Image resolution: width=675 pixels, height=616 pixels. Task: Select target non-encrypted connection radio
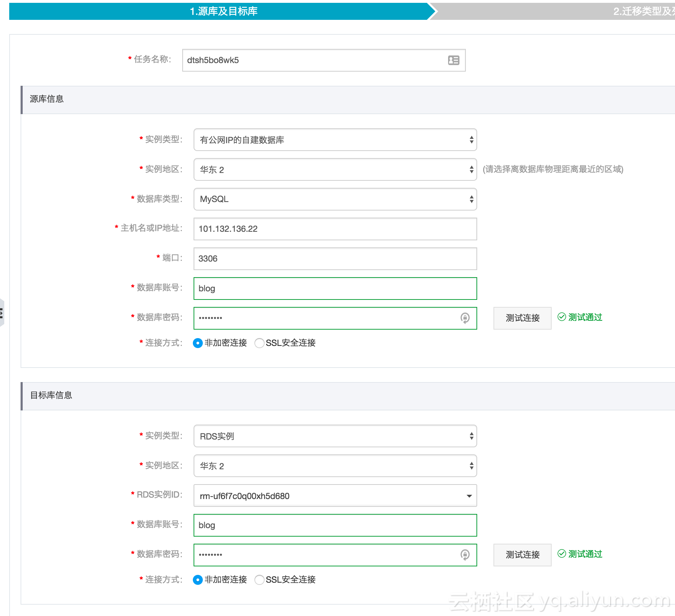(197, 580)
